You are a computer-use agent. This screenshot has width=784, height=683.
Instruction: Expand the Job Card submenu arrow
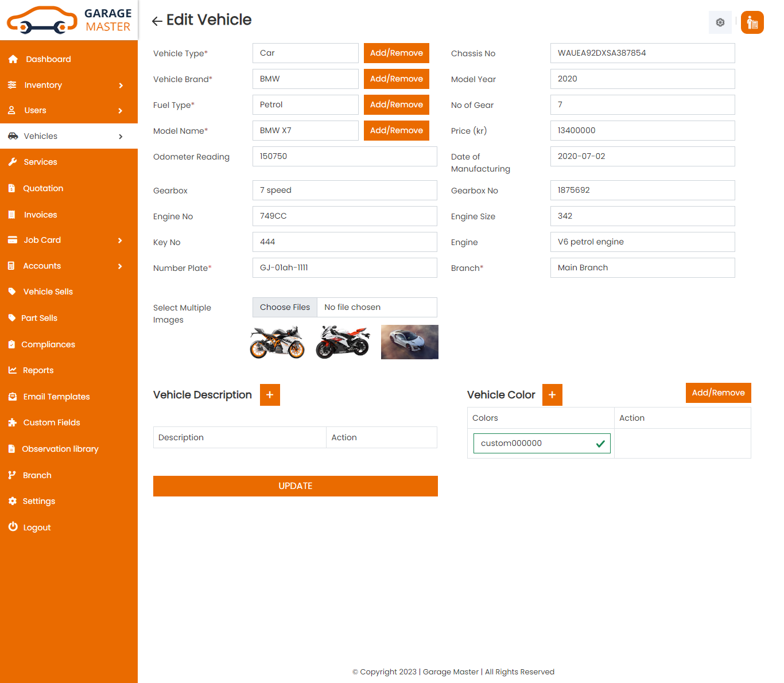(x=121, y=240)
